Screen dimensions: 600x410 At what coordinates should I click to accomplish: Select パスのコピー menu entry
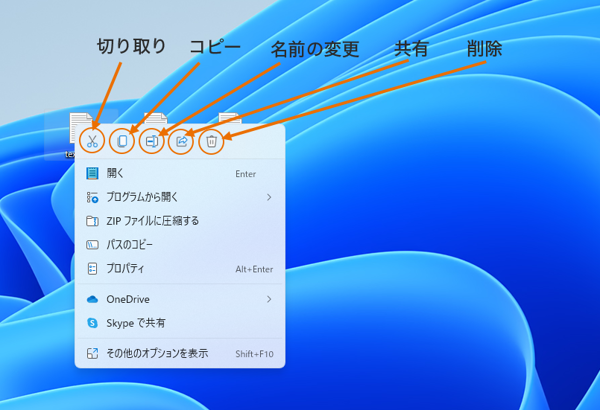[x=180, y=245]
